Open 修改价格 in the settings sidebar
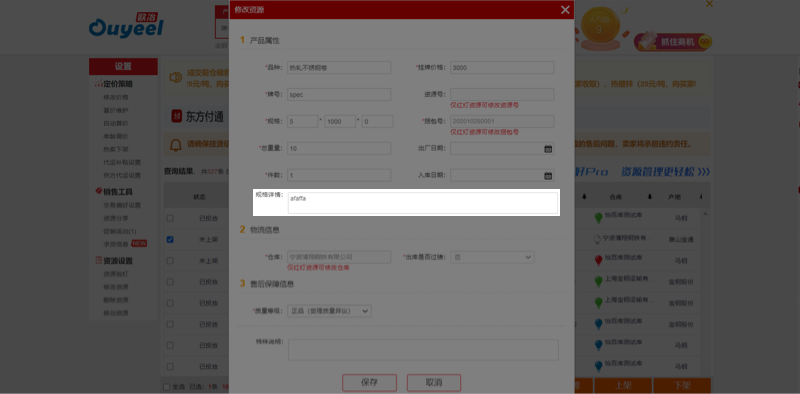The height and width of the screenshot is (394, 800). [x=116, y=97]
